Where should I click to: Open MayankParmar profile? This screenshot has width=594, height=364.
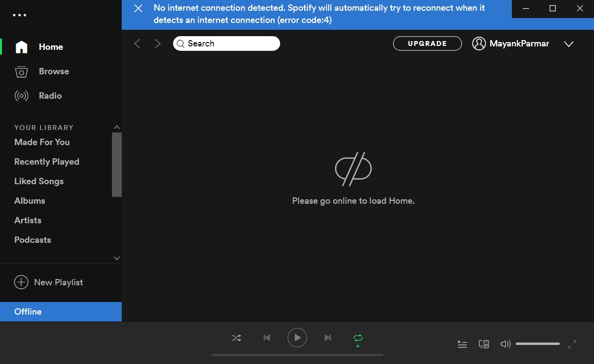click(519, 43)
